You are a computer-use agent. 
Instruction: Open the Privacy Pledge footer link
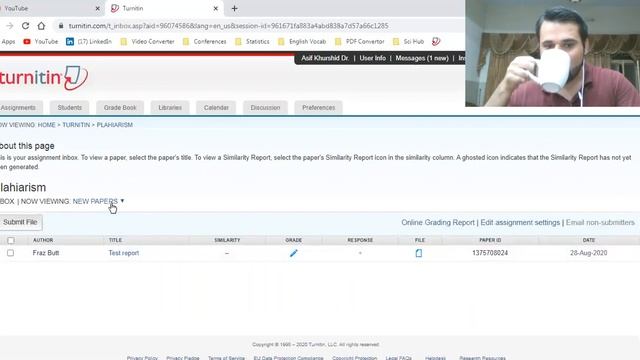182,358
